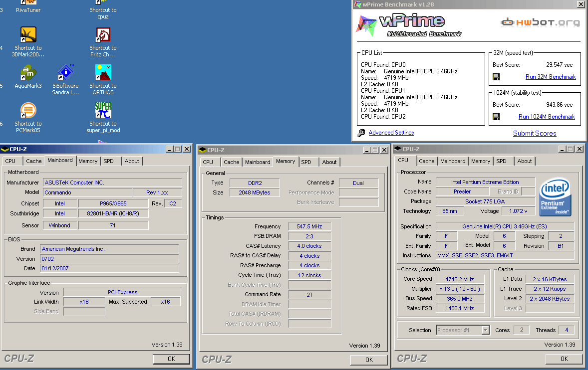
Task: Click the wPrime Benchmark title bar icon
Action: tap(358, 4)
